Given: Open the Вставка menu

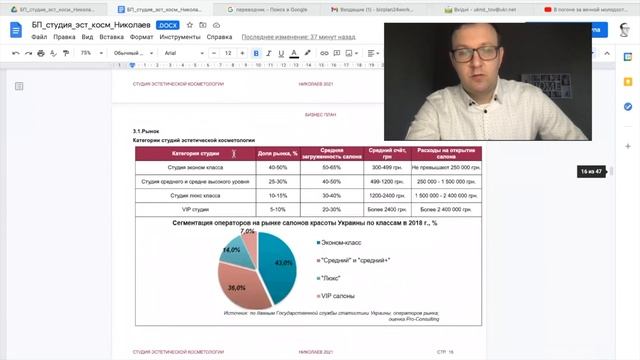Looking at the screenshot, I should coord(111,37).
